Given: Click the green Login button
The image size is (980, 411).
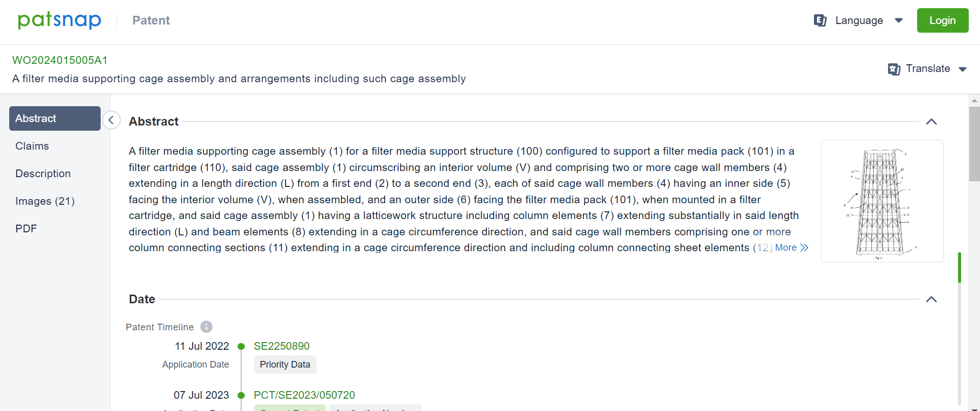Looking at the screenshot, I should pyautogui.click(x=942, y=20).
